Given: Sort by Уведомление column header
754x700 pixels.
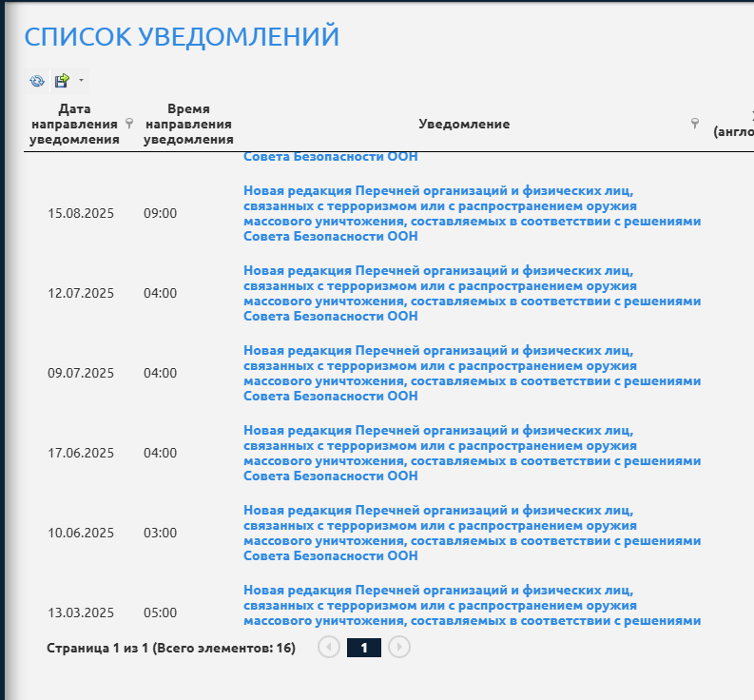Looking at the screenshot, I should tap(464, 125).
